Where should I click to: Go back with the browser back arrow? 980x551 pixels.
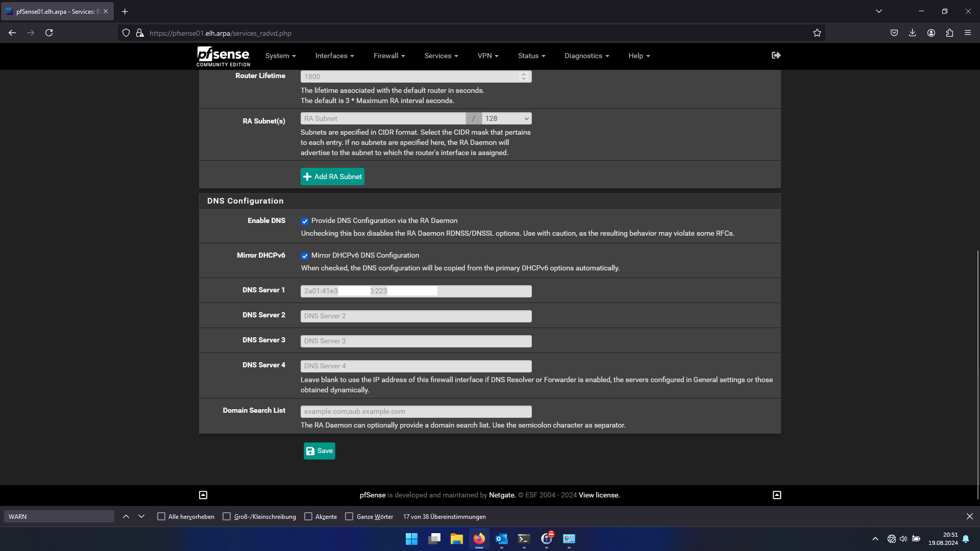(x=12, y=33)
